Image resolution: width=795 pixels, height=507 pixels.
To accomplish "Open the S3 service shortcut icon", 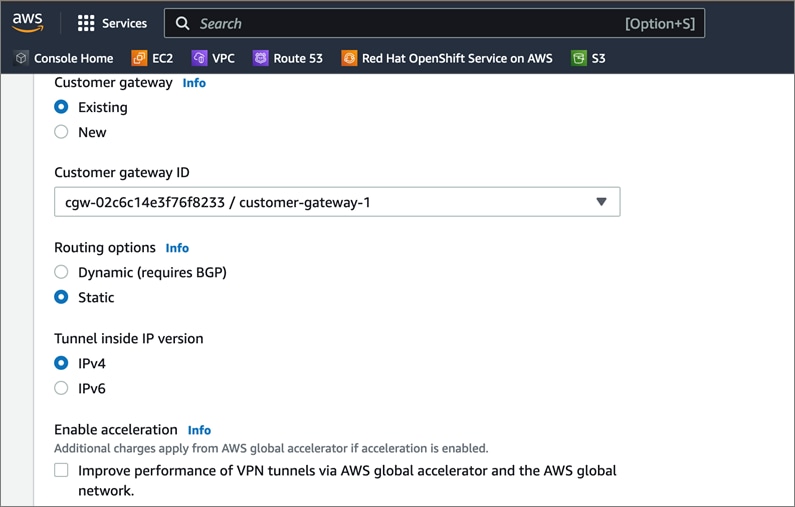I will click(578, 58).
